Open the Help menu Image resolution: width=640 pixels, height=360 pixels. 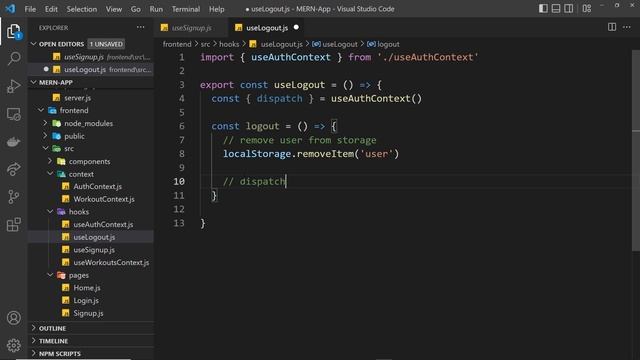click(217, 9)
